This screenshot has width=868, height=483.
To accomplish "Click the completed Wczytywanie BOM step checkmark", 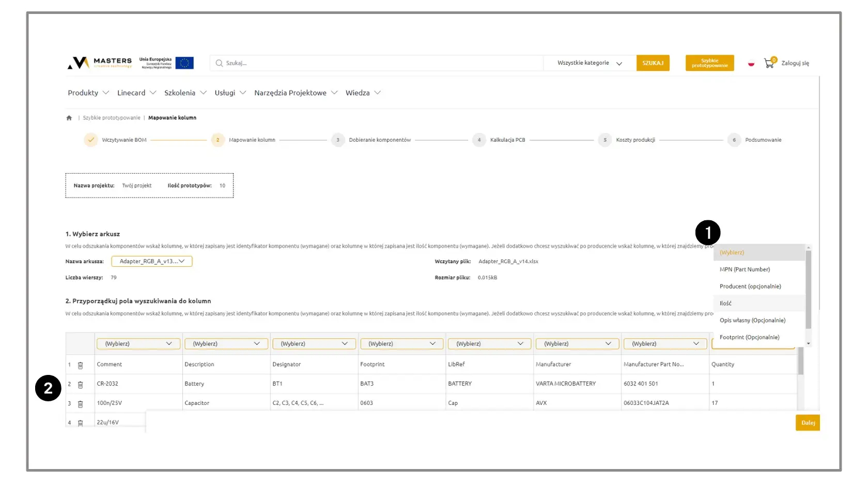I will point(91,140).
